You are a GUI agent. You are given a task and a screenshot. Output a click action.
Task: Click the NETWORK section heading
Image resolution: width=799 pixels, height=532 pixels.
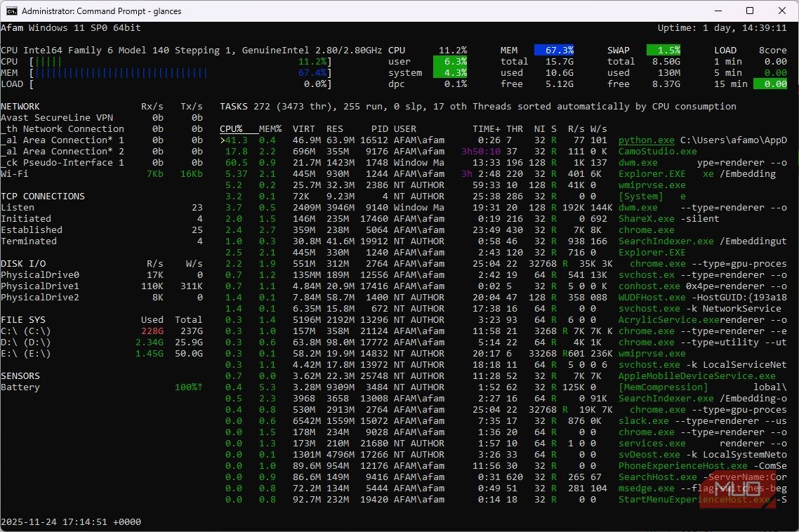coord(20,107)
